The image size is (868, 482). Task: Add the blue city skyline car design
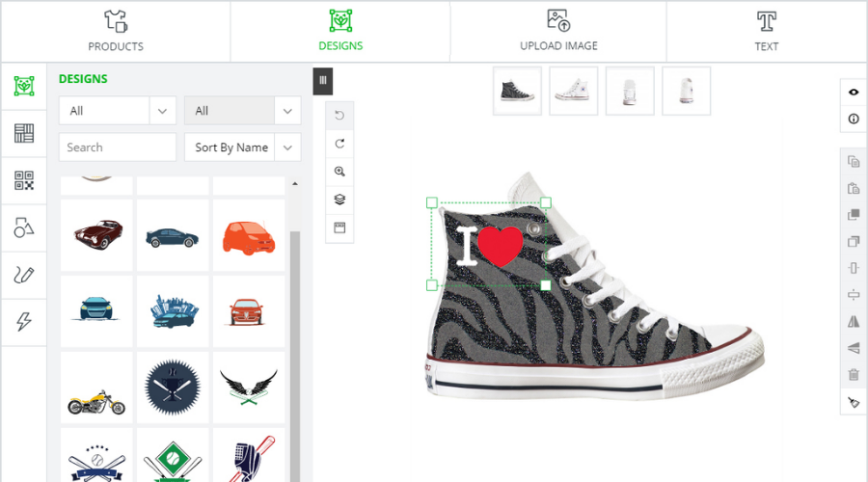click(x=173, y=311)
